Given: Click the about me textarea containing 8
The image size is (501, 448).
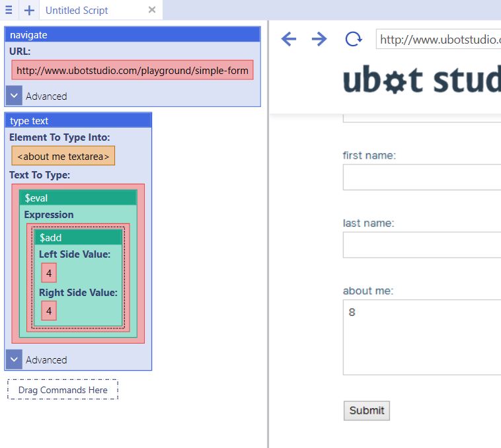Looking at the screenshot, I should click(x=422, y=337).
